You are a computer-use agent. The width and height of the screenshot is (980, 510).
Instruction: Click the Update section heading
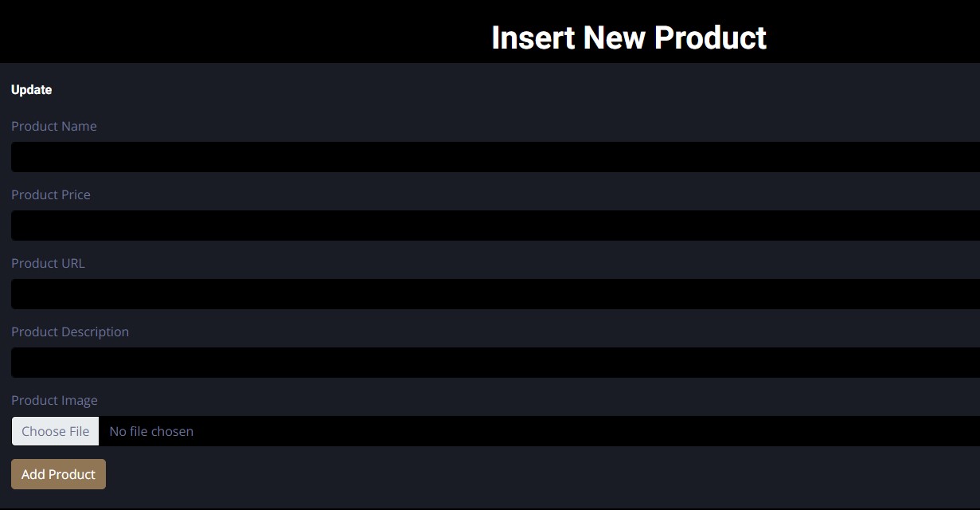coord(32,90)
